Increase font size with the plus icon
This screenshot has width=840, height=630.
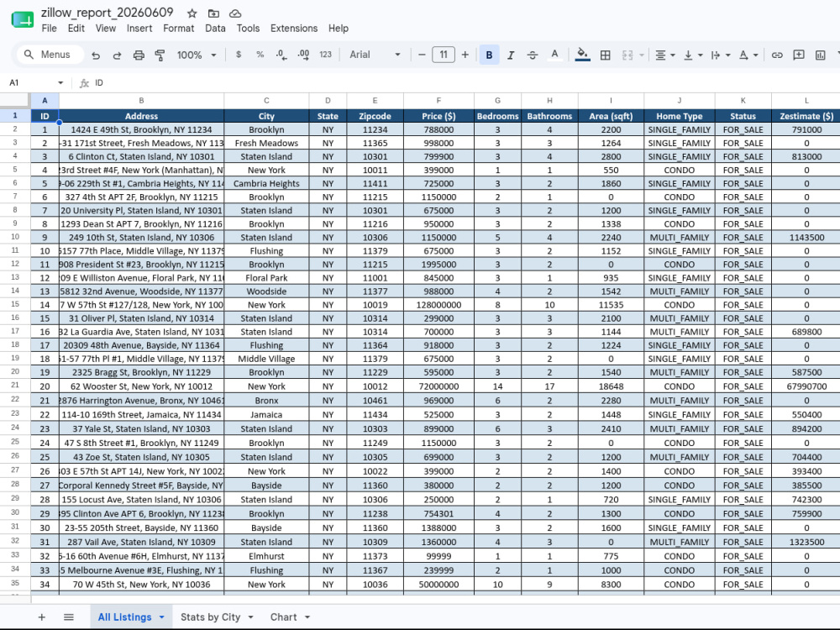[x=465, y=55]
